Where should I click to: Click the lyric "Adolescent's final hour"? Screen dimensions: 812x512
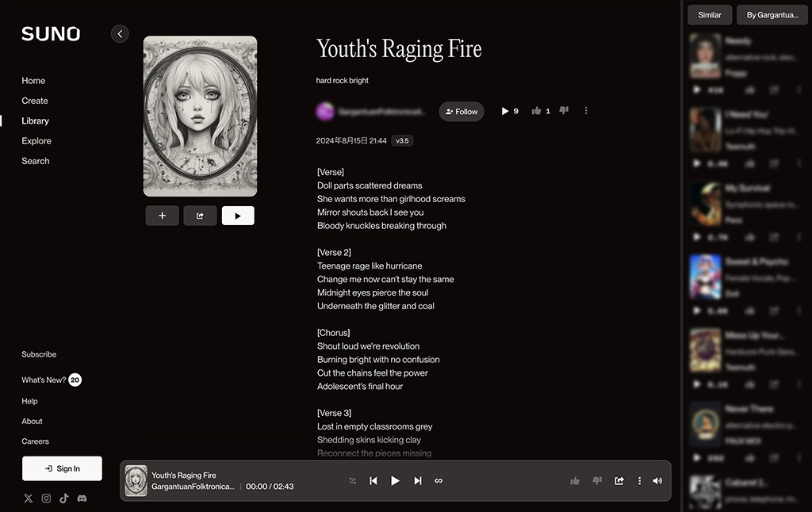pyautogui.click(x=360, y=386)
